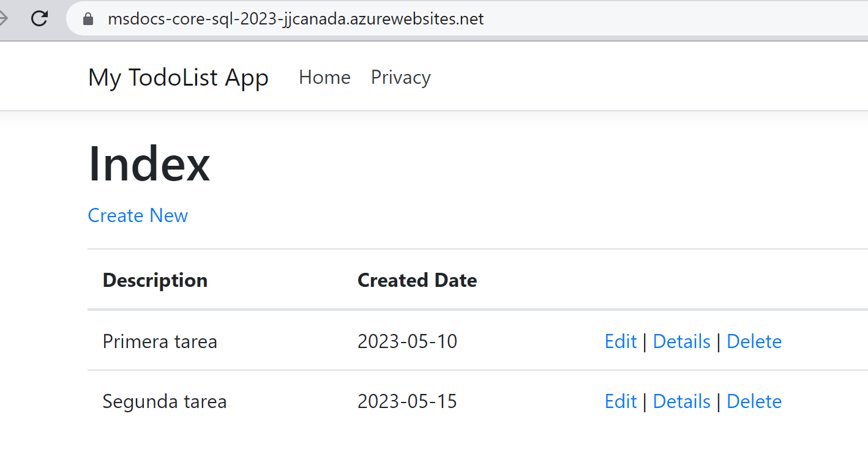Edit the Segunda tarea item

(621, 401)
